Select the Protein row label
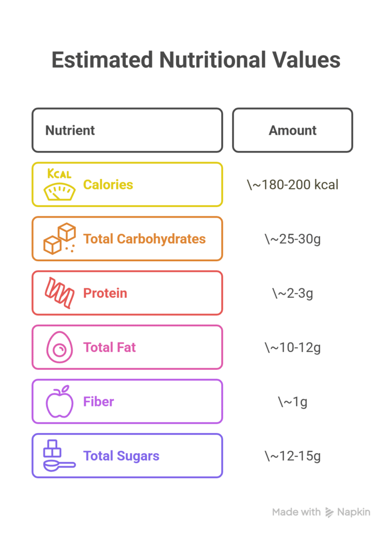The image size is (392, 537). click(x=105, y=293)
